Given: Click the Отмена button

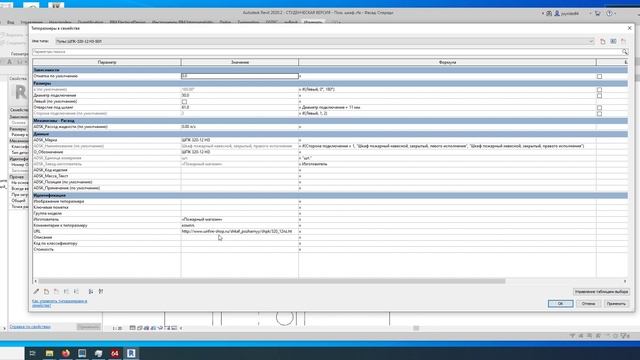Looking at the screenshot, I should coord(588,304).
